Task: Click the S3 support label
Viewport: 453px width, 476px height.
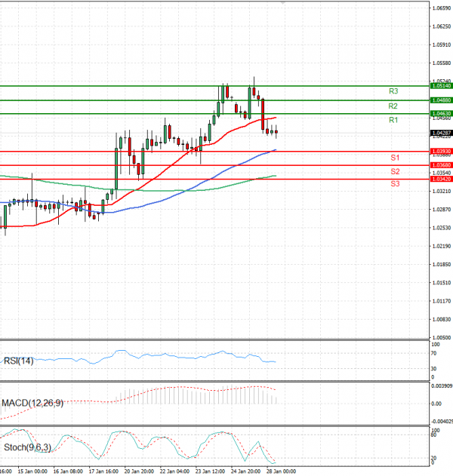Action: (395, 183)
